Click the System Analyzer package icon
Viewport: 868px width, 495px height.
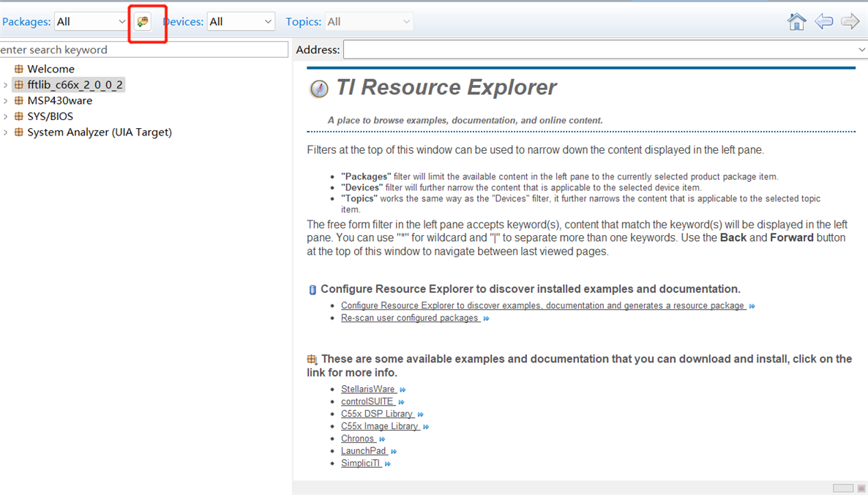19,133
